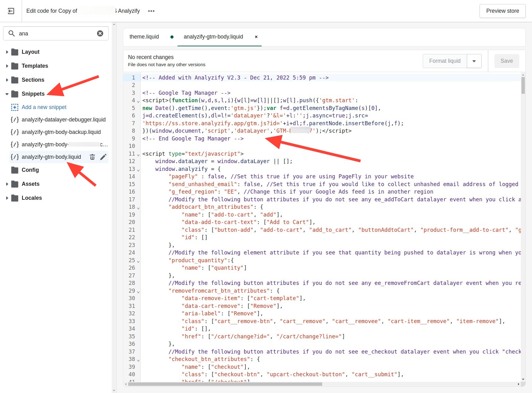532x393 pixels.
Task: Switch to the theme.liquid tab
Action: coord(144,37)
